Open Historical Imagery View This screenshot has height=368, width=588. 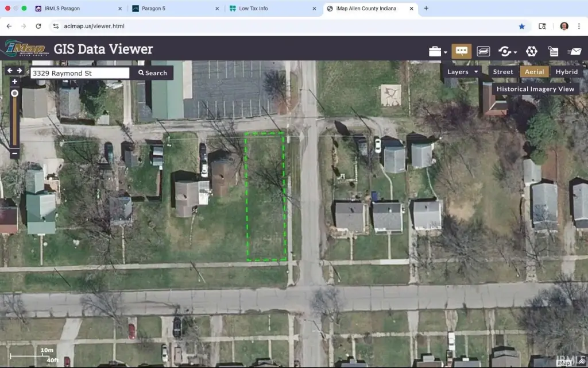click(535, 89)
